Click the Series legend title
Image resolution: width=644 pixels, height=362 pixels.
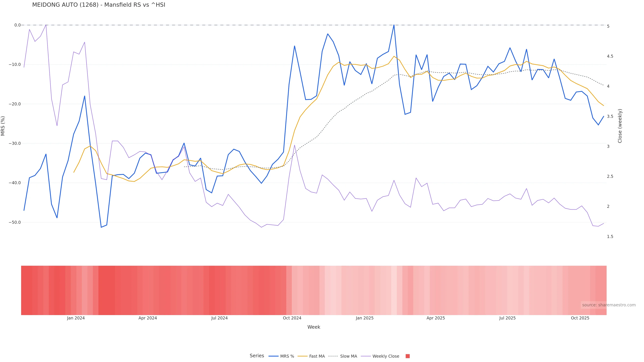coord(257,356)
